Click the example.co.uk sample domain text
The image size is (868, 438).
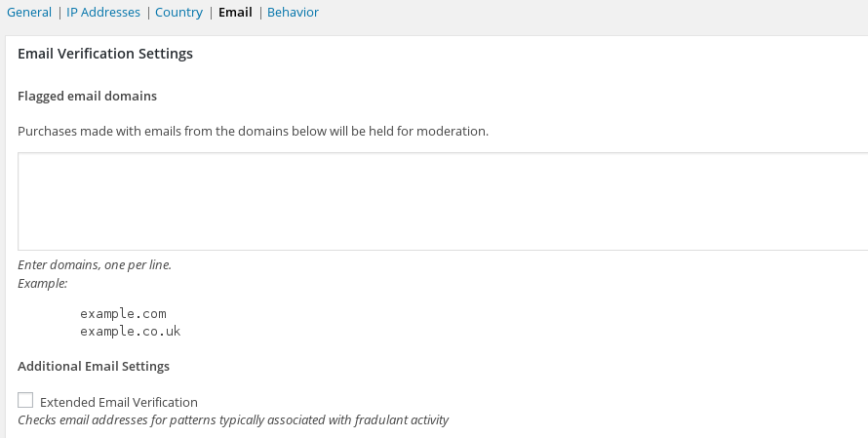coord(131,331)
